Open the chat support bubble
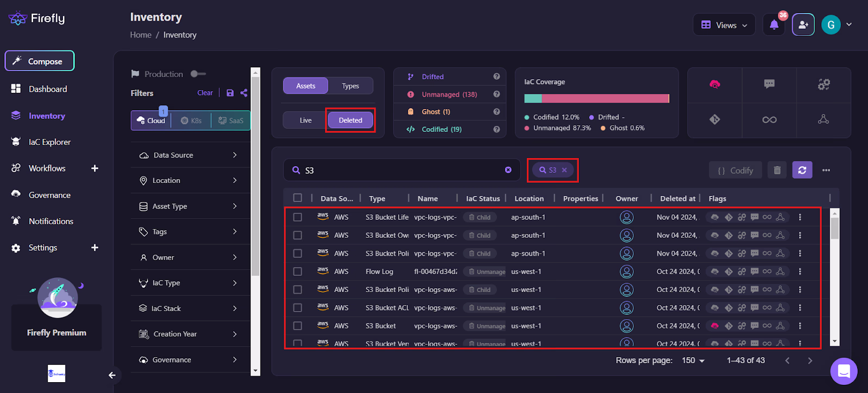This screenshot has height=393, width=868. 844,371
